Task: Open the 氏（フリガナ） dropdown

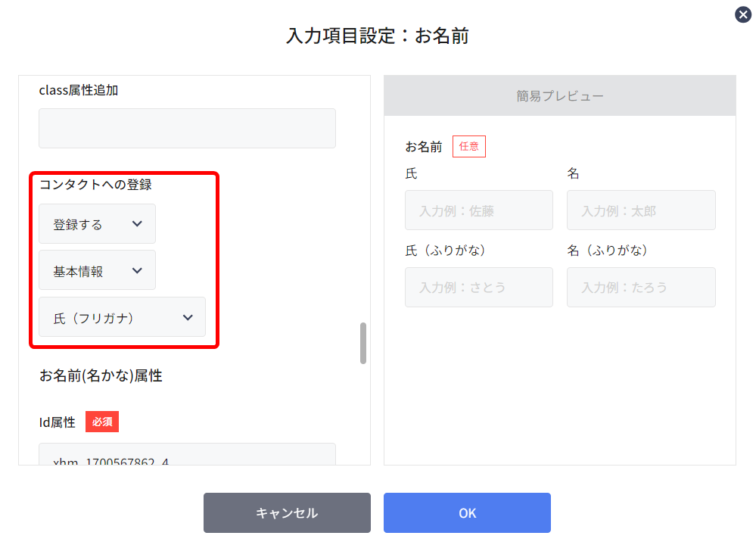Action: pyautogui.click(x=122, y=317)
